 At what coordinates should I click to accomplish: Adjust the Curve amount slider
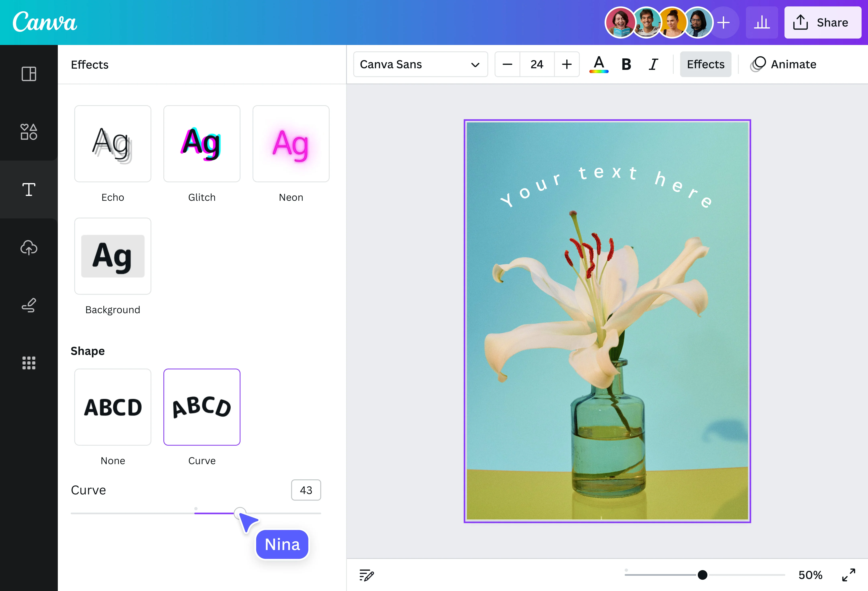(x=239, y=513)
